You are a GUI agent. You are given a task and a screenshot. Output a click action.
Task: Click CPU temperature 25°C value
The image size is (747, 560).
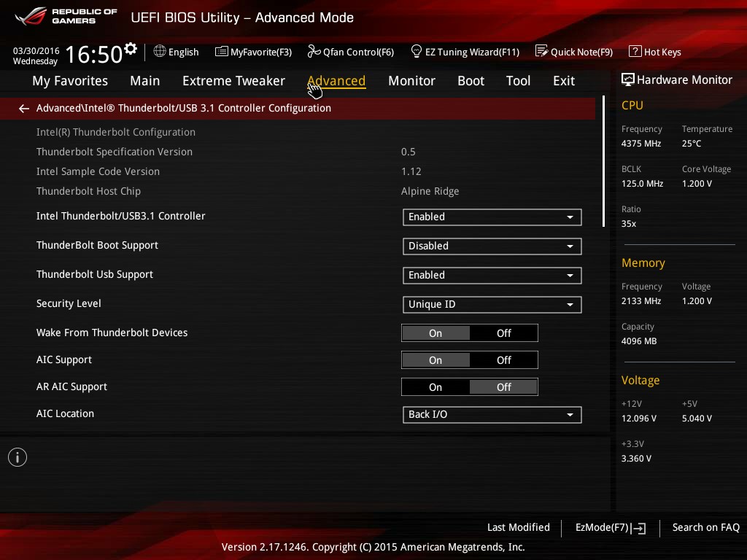pos(692,144)
